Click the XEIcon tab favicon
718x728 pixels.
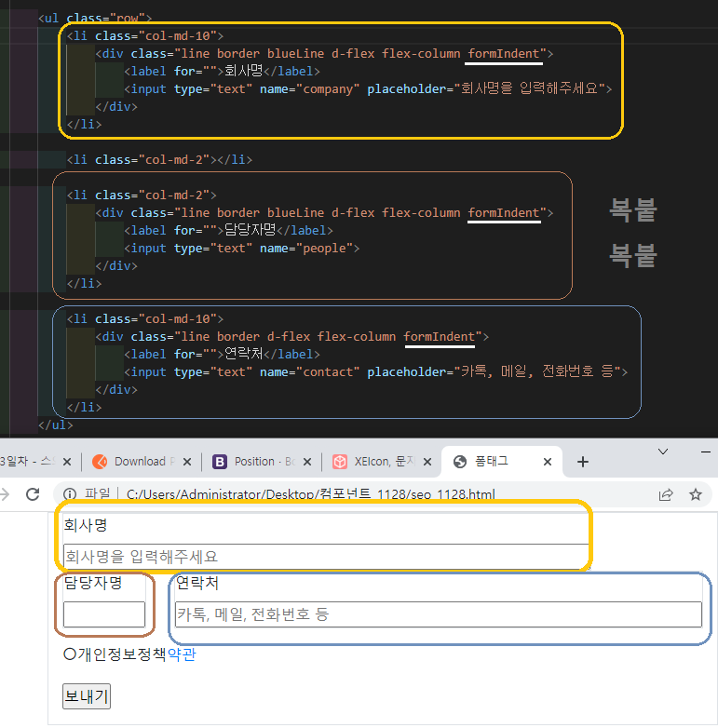pos(340,462)
